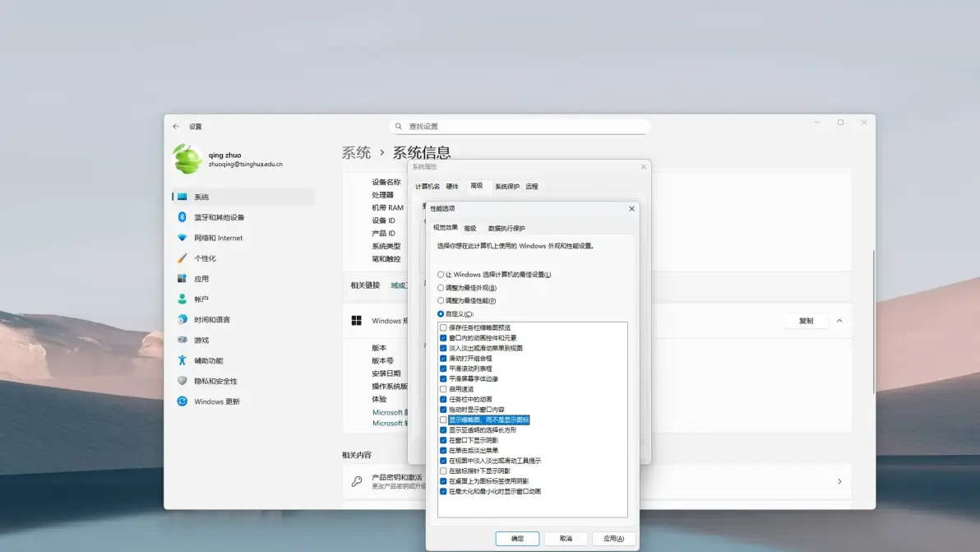Click the Bluetooth icon in the sidebar
The image size is (980, 552).
tap(182, 217)
